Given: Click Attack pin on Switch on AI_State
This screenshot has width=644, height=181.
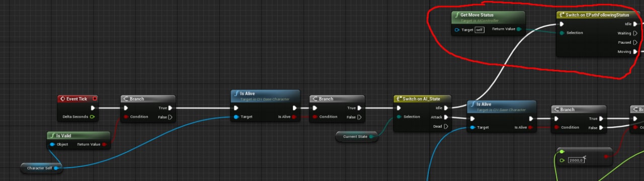Looking at the screenshot, I should coord(447,117).
